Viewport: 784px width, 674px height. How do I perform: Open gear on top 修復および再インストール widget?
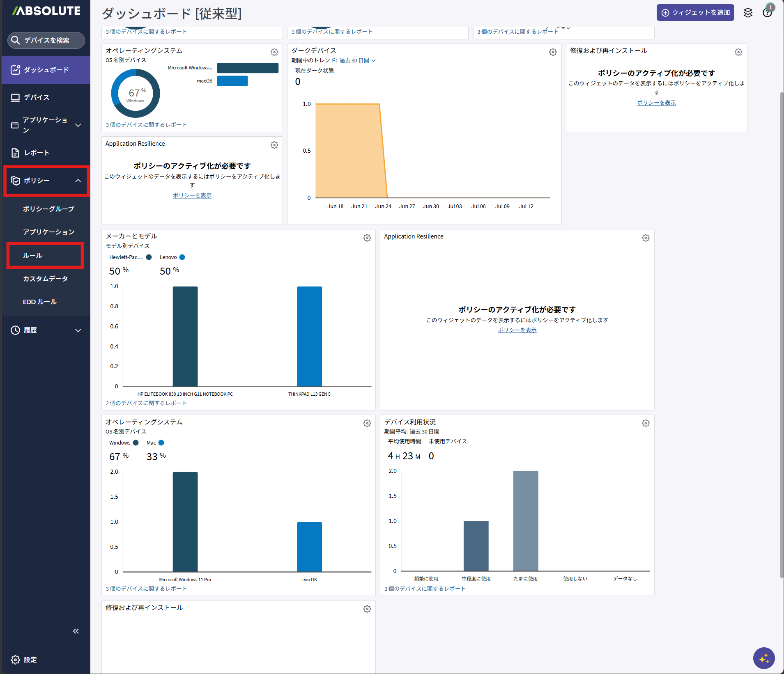(738, 52)
